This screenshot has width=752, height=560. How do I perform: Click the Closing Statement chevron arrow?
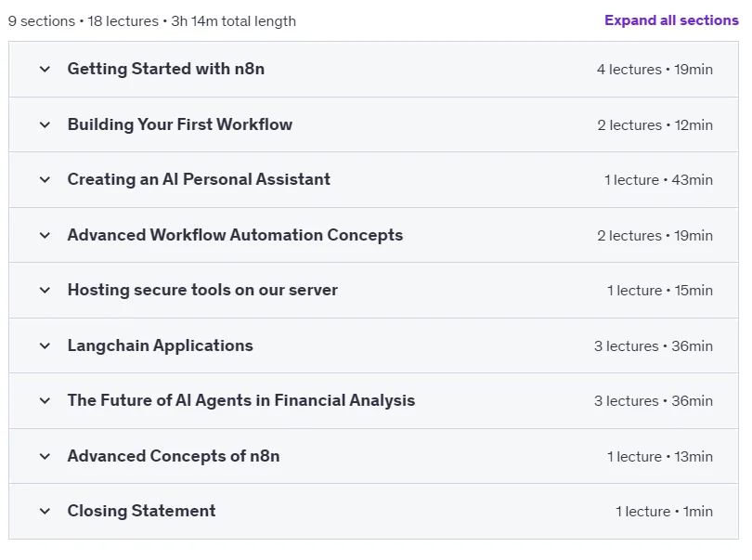tap(45, 511)
